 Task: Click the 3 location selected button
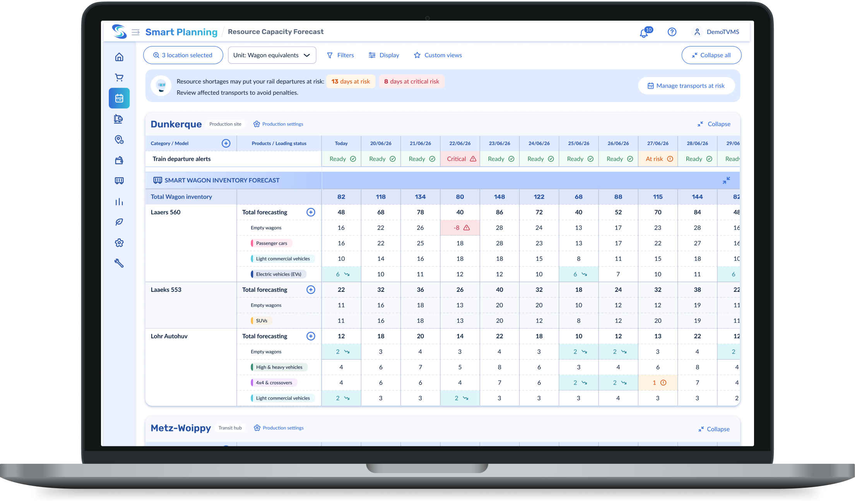(x=183, y=55)
